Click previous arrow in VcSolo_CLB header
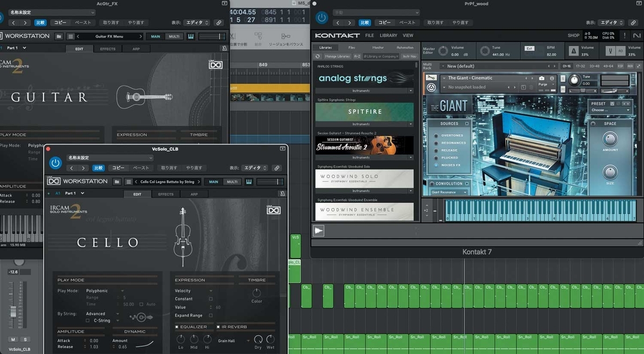The width and height of the screenshot is (644, 354). tap(71, 168)
